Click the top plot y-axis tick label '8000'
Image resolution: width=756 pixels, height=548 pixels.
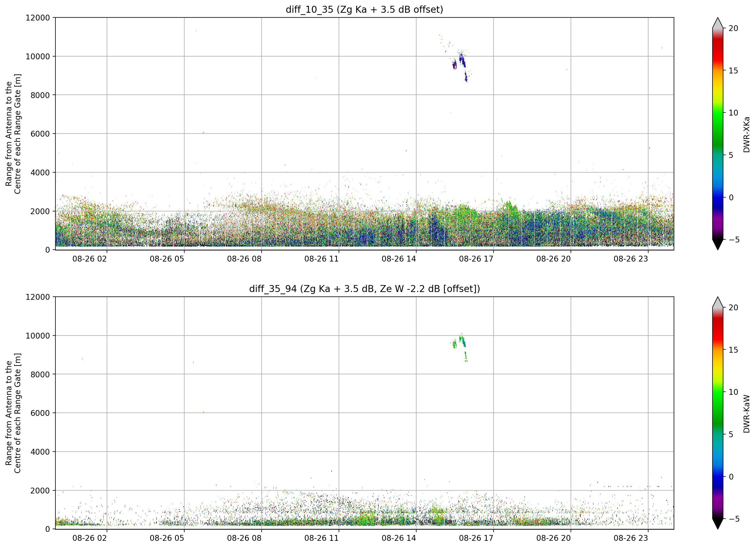click(x=40, y=95)
